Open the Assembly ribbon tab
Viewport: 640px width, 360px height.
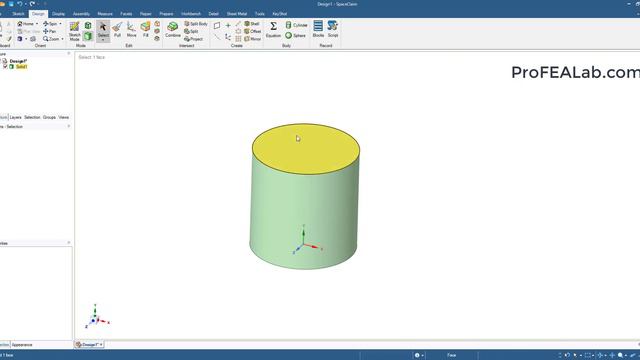pos(81,14)
